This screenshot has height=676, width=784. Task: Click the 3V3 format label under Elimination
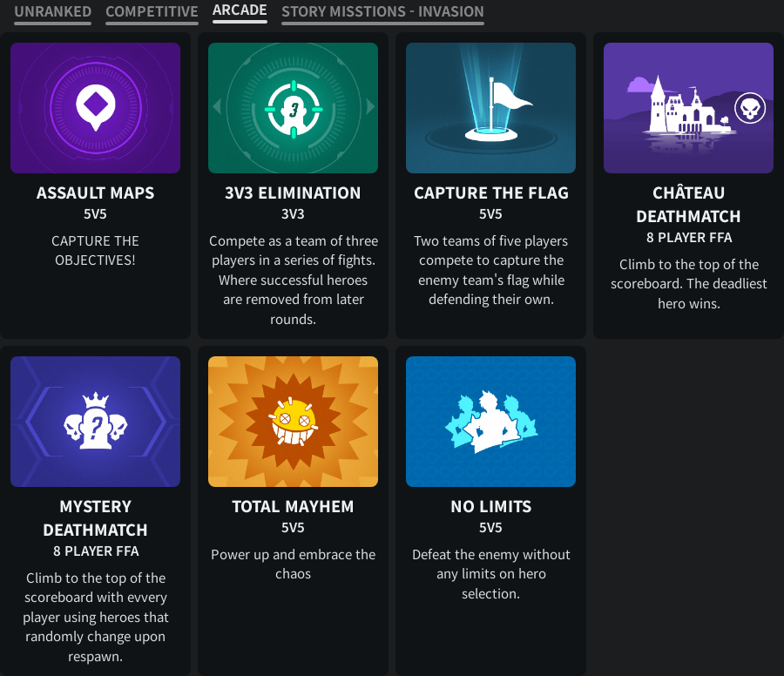click(293, 214)
